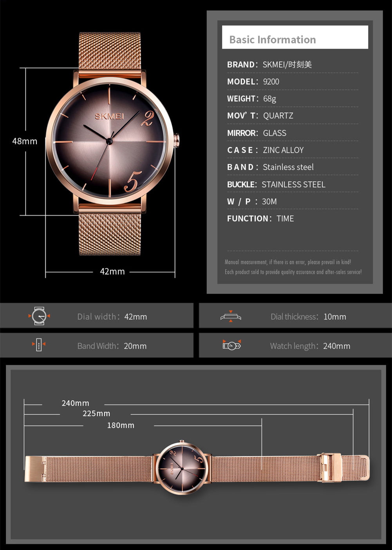Click the W/P 30M row
The width and height of the screenshot is (392, 550).
click(252, 202)
